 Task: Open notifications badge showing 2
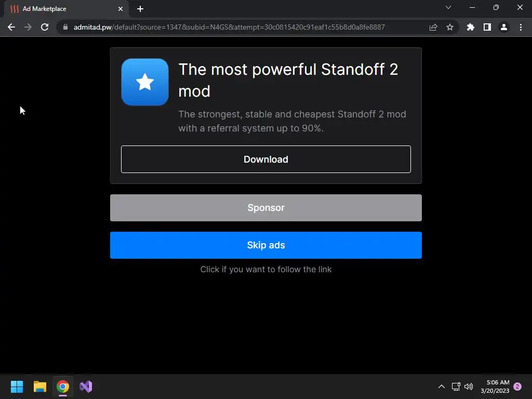pos(517,387)
